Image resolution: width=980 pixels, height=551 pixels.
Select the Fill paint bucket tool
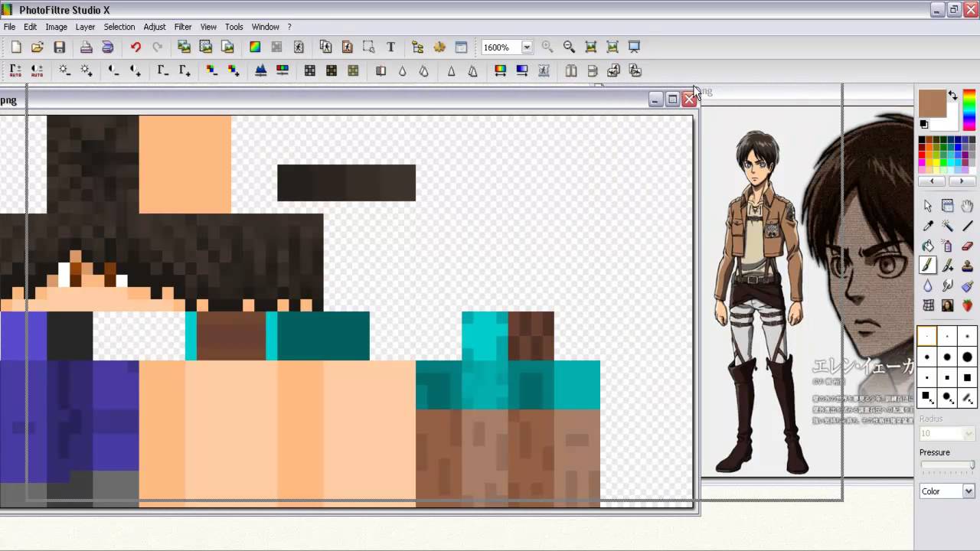(x=928, y=246)
